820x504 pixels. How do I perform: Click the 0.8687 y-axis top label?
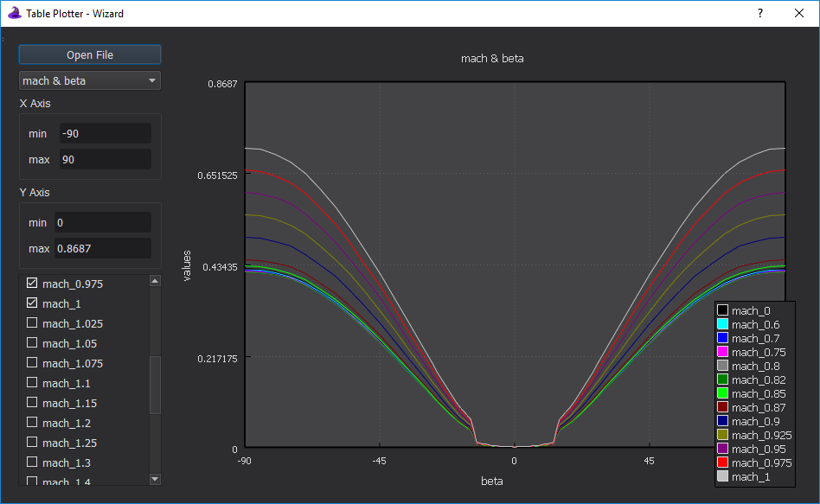(x=222, y=84)
